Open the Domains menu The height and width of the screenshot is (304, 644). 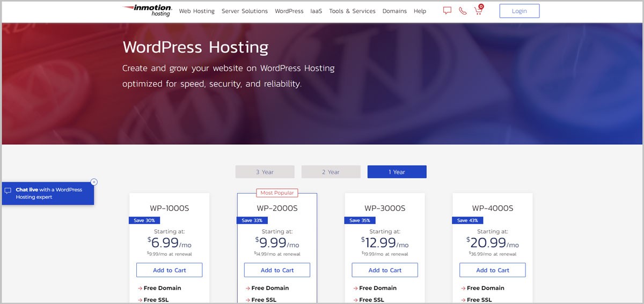tap(394, 11)
